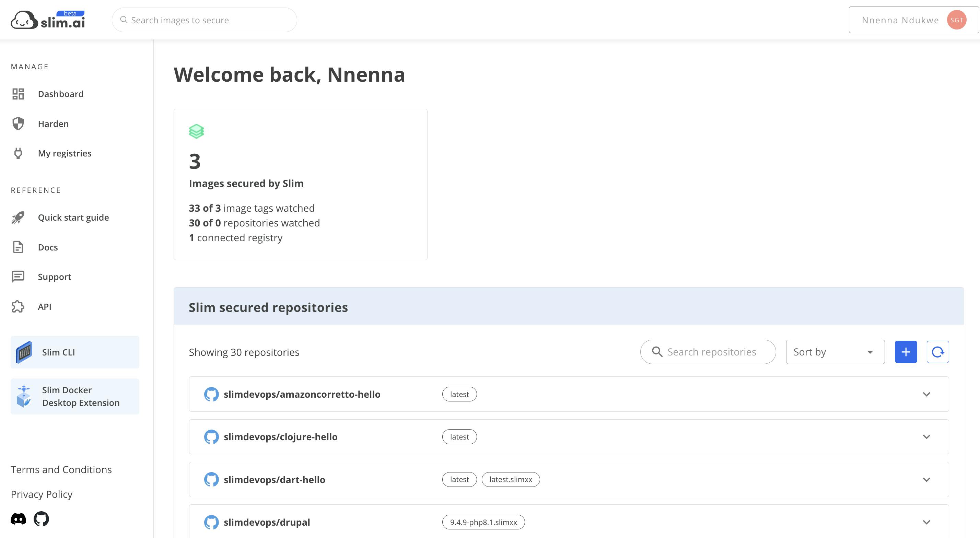
Task: Open the Discord icon link
Action: pos(18,518)
